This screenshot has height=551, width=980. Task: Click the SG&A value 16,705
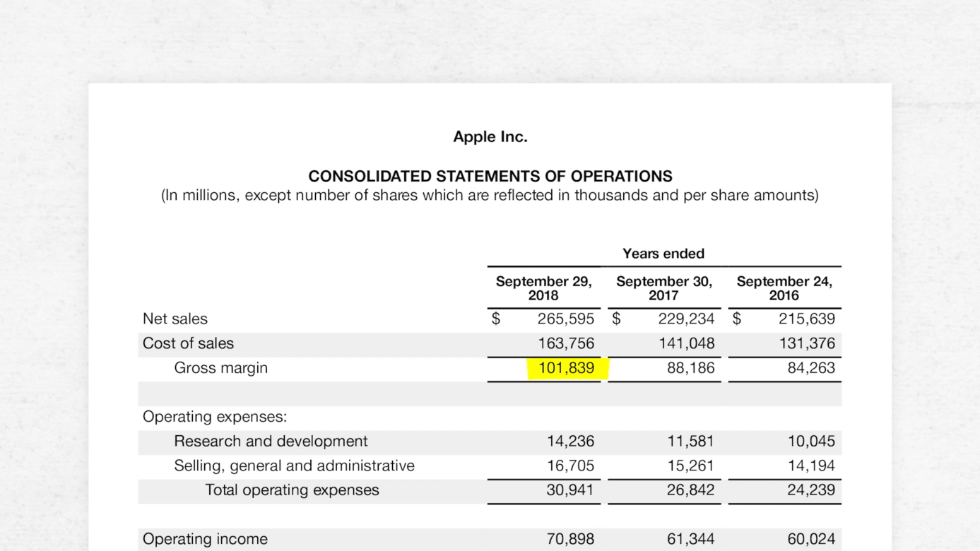click(x=571, y=466)
